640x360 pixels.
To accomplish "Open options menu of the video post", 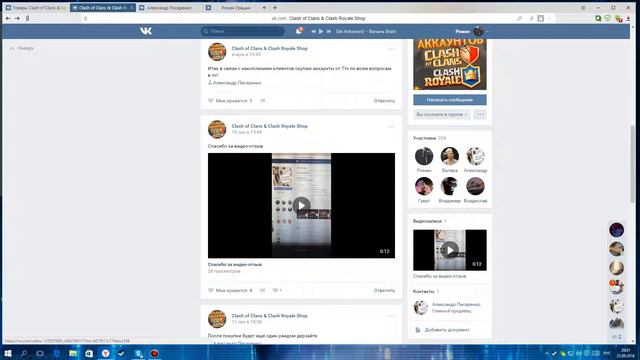I will point(391,127).
